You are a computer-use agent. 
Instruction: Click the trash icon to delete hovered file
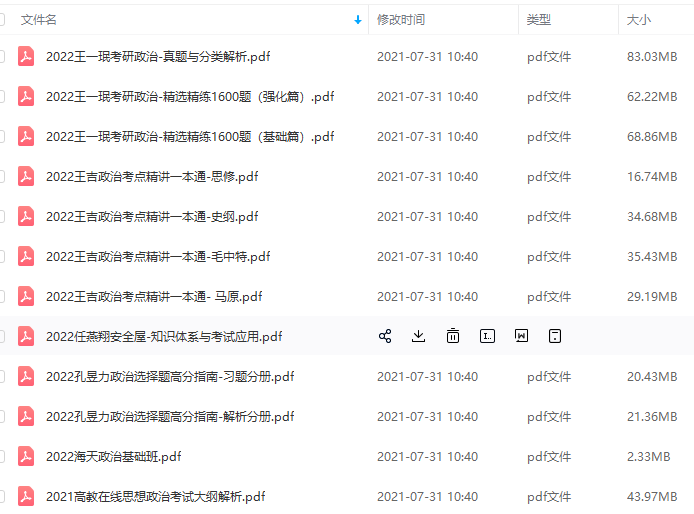(x=453, y=336)
